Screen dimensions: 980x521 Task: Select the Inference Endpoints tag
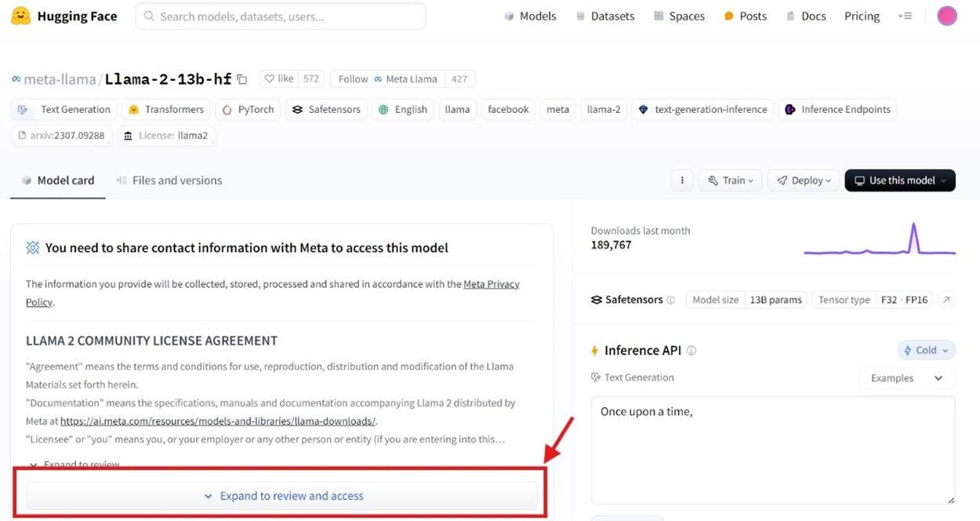(x=837, y=110)
